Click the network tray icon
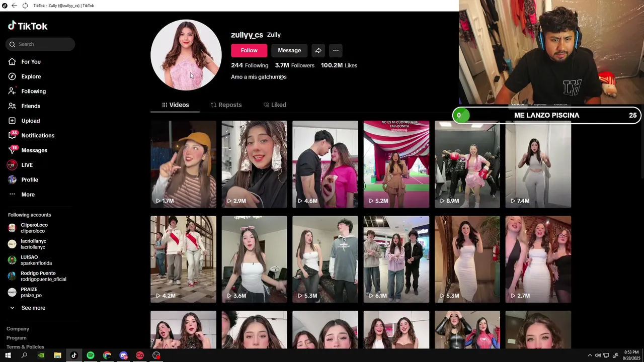 606,355
